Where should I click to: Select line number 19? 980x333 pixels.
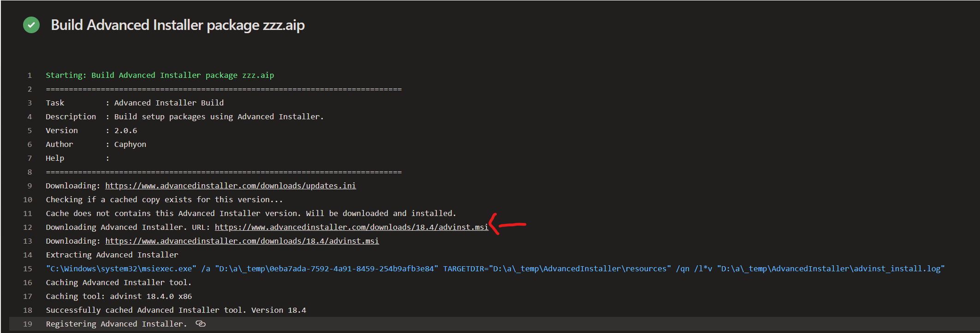click(x=28, y=324)
